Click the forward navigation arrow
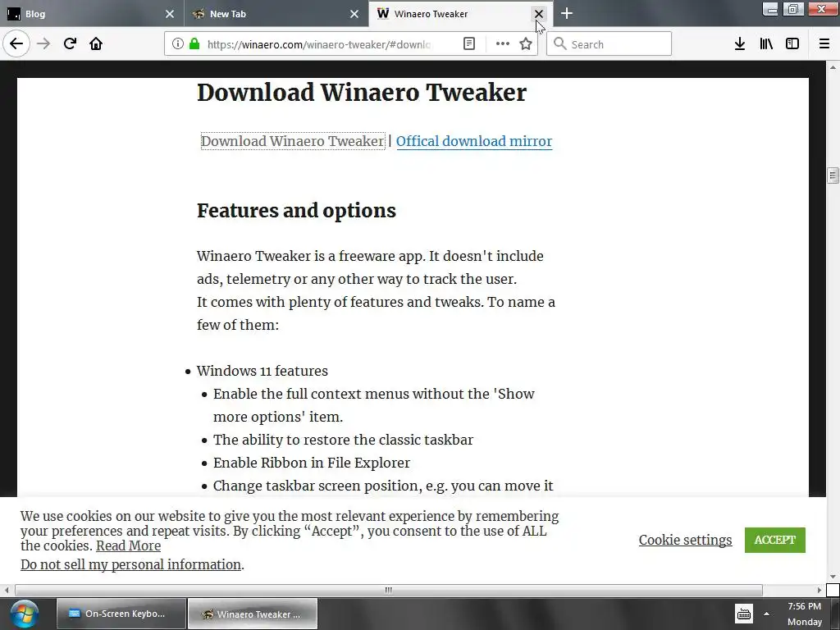Viewport: 840px width, 630px height. click(x=43, y=43)
